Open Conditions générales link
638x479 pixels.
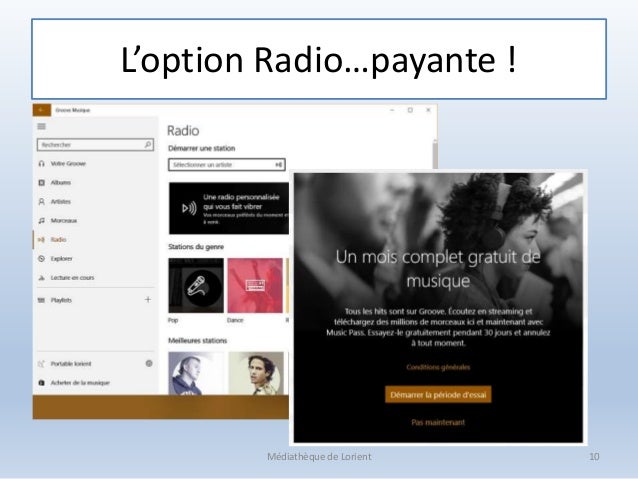pyautogui.click(x=438, y=367)
